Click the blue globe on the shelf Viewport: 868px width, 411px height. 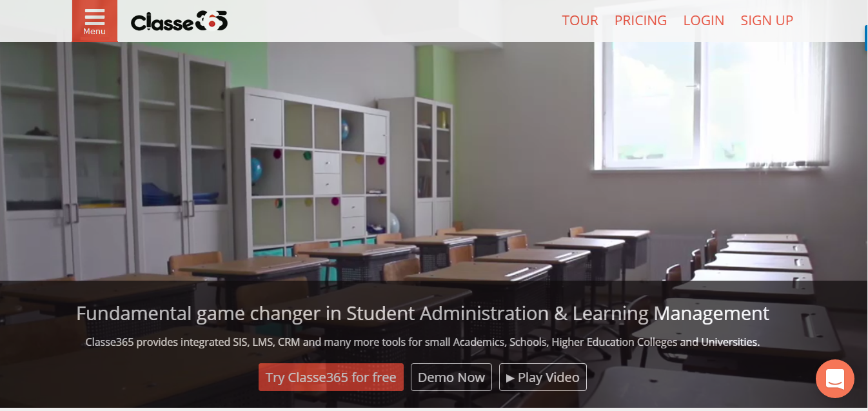tap(257, 170)
